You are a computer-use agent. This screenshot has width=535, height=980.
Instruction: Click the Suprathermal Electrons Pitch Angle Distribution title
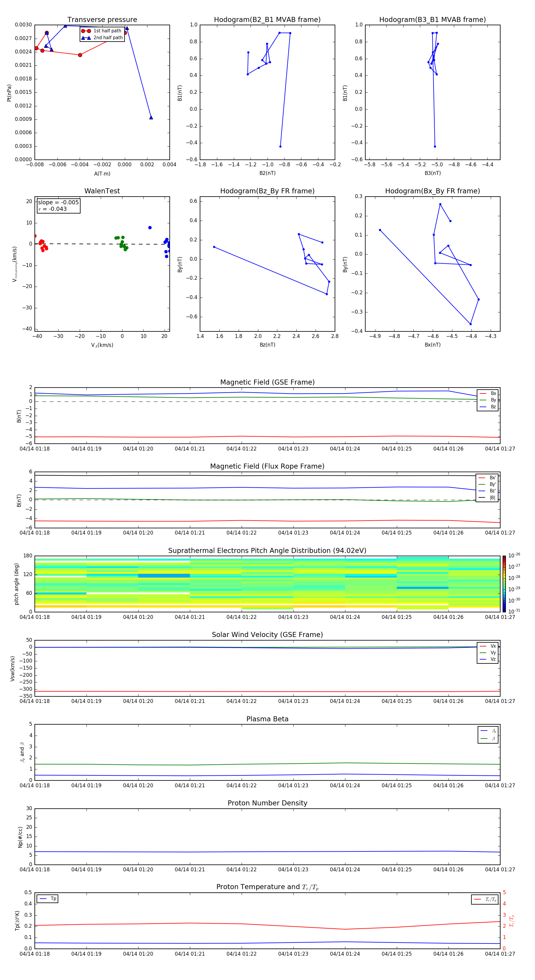coord(267,551)
